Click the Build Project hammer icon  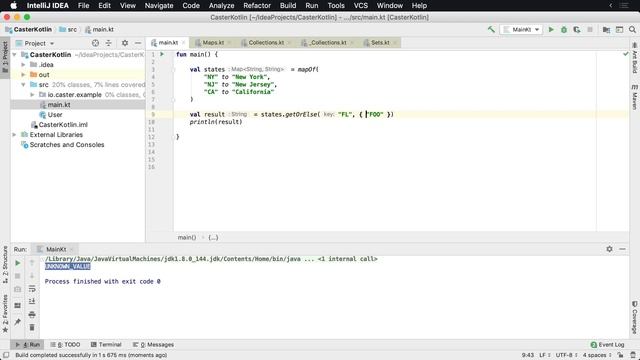(x=491, y=29)
